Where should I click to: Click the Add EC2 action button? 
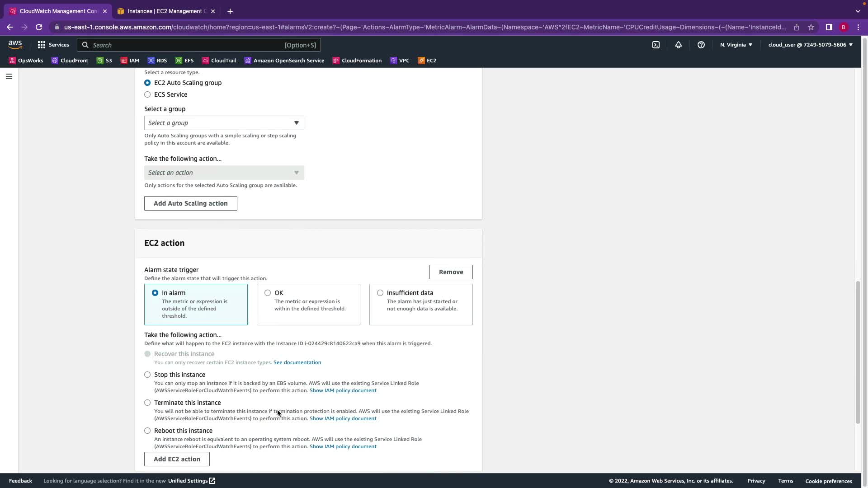(x=177, y=459)
